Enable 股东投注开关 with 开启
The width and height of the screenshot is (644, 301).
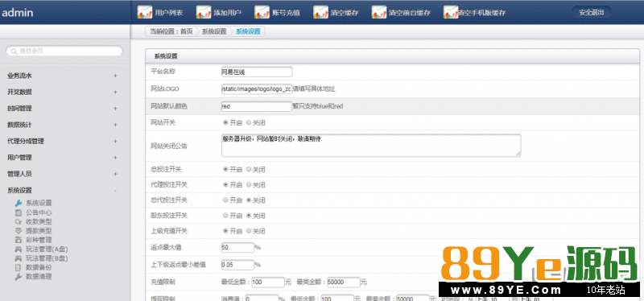tap(225, 215)
